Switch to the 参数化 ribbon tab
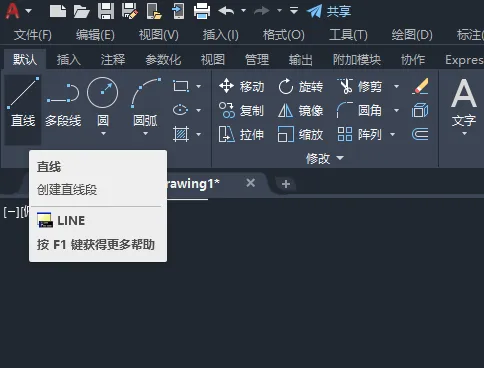The width and height of the screenshot is (484, 368). pos(163,60)
